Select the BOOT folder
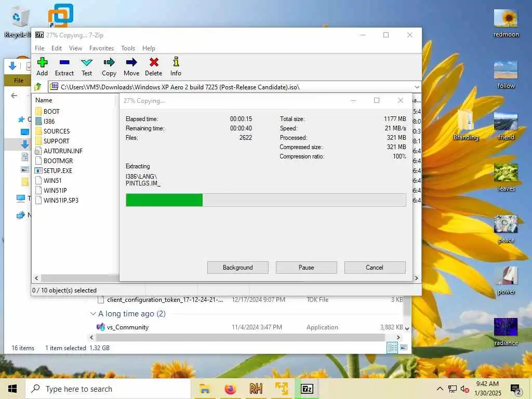This screenshot has height=399, width=532. click(x=47, y=111)
